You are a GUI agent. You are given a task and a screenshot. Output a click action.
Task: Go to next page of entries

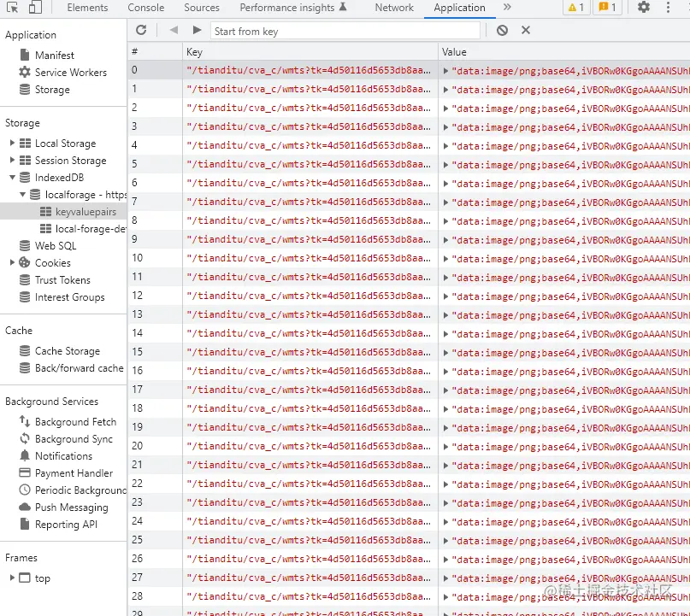tap(197, 30)
